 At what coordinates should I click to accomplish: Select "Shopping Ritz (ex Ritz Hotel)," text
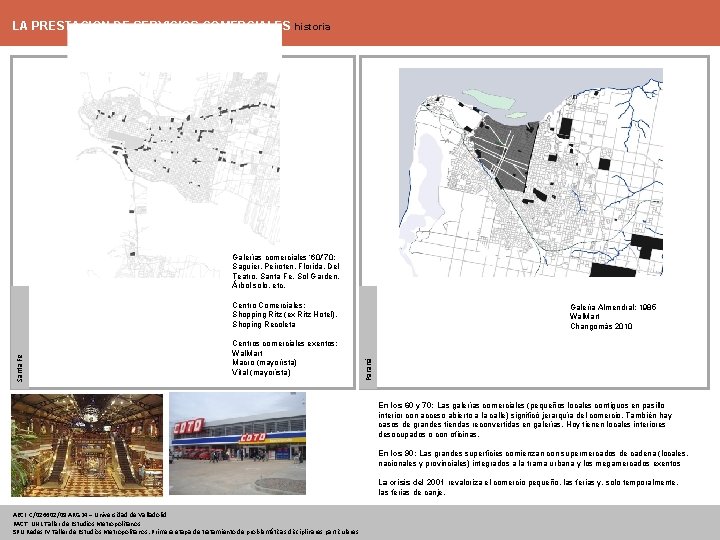pyautogui.click(x=285, y=315)
